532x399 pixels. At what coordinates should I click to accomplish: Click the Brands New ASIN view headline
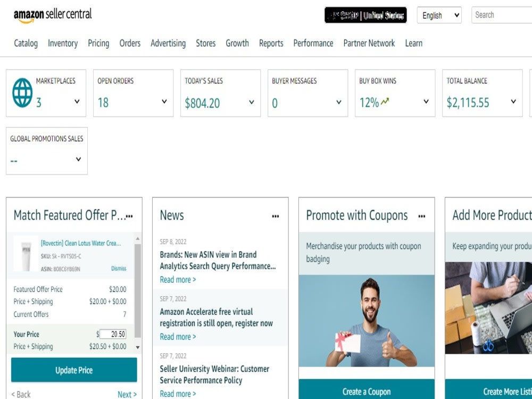[218, 260]
